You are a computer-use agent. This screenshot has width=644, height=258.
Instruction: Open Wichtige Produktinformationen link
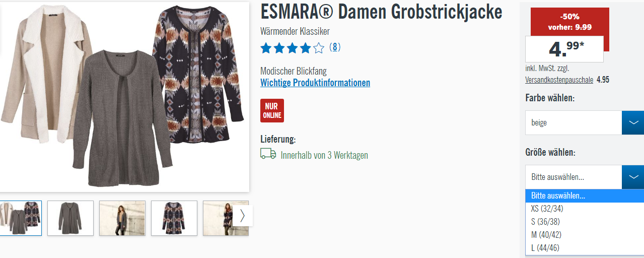click(x=315, y=83)
